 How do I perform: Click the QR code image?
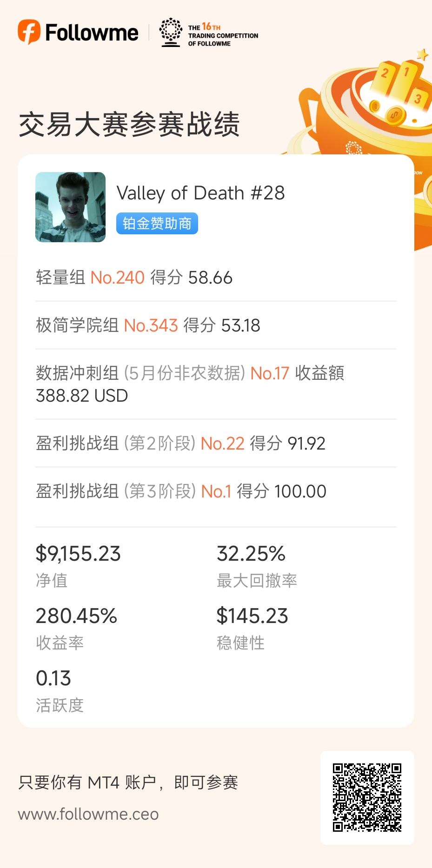[367, 797]
